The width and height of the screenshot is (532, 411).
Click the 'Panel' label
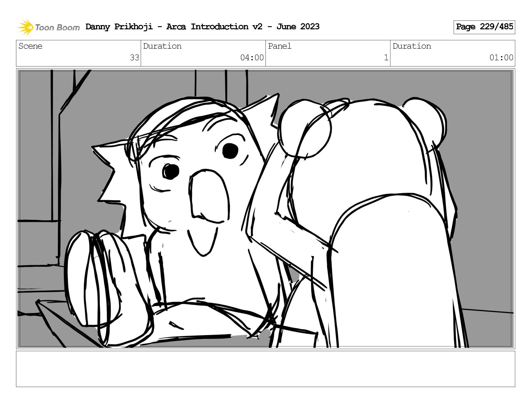pyautogui.click(x=280, y=46)
